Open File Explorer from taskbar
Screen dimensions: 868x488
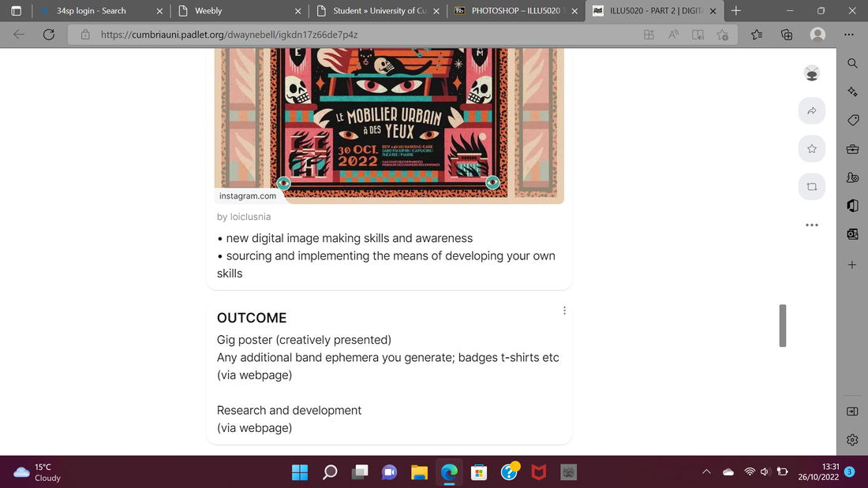(419, 472)
